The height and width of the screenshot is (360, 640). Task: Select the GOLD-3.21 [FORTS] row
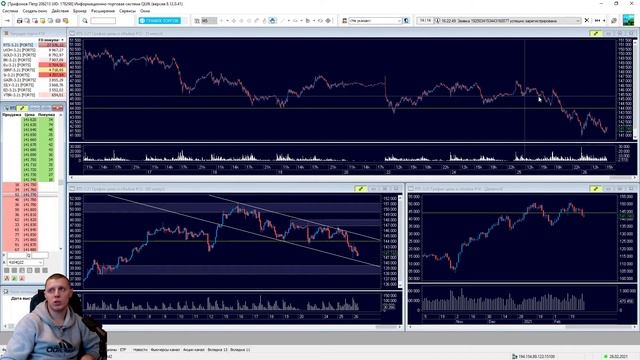point(33,55)
